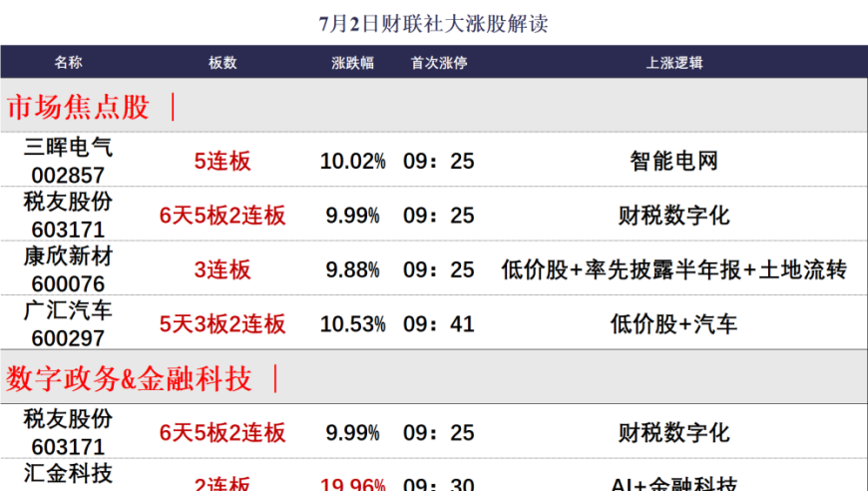868x491 pixels.
Task: Select the 上涨逻辑 column header
Action: click(674, 62)
